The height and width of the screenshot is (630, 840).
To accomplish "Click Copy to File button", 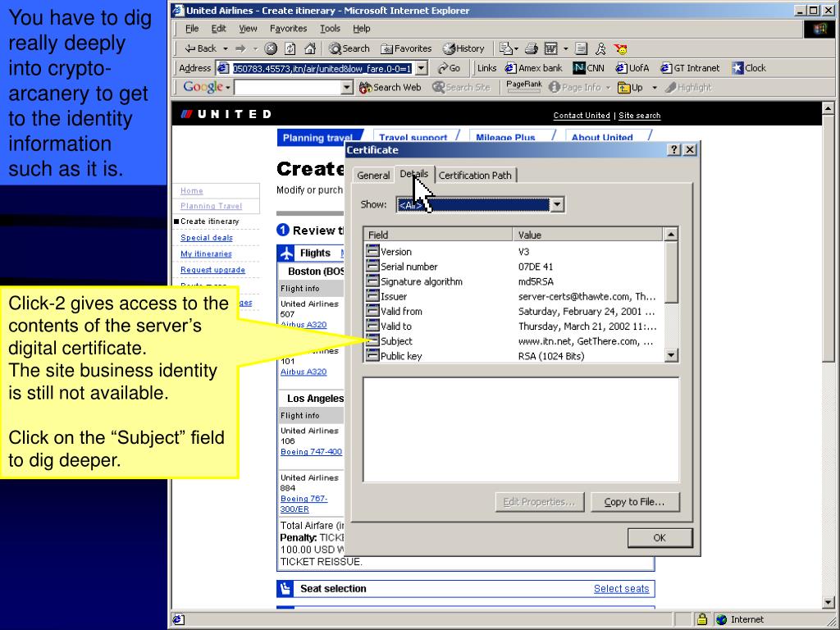I will (x=635, y=502).
